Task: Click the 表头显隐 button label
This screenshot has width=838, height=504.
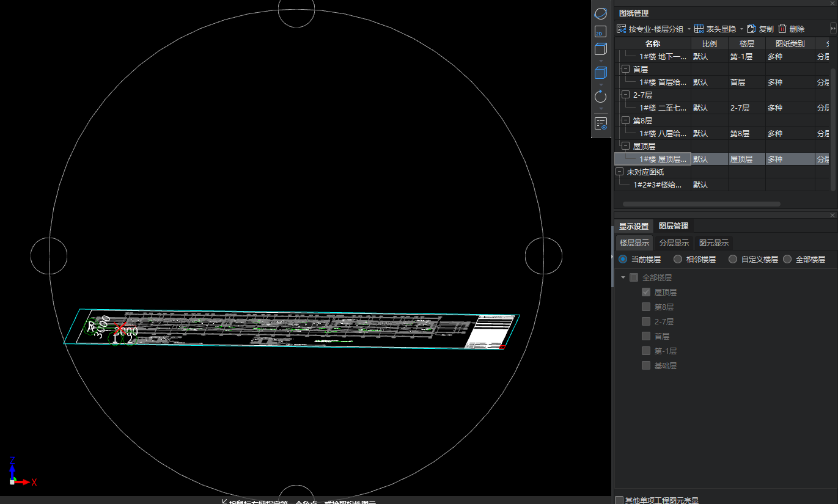Action: tap(721, 29)
